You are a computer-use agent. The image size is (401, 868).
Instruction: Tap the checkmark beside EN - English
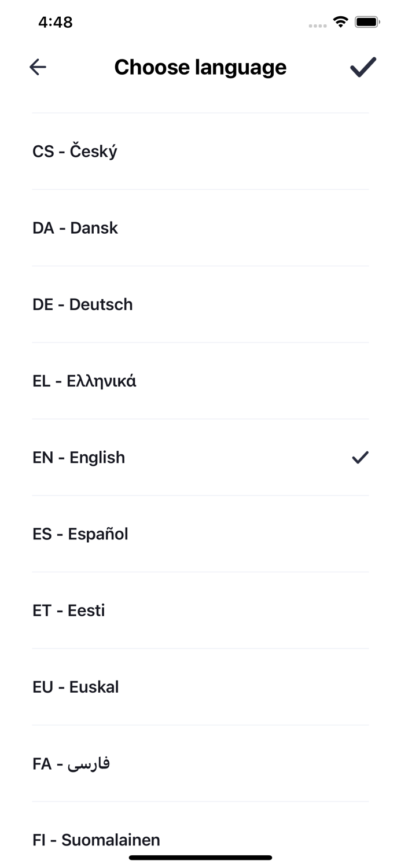(360, 458)
